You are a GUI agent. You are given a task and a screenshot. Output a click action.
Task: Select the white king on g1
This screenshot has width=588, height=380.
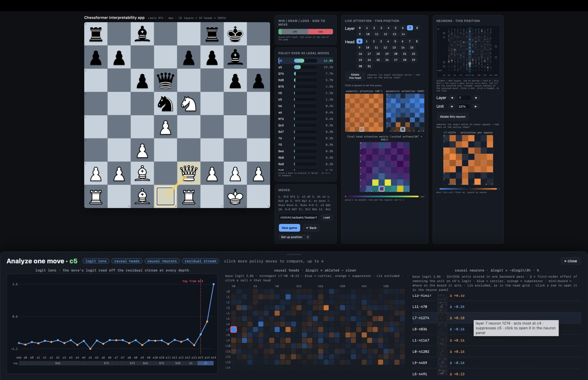pos(235,196)
